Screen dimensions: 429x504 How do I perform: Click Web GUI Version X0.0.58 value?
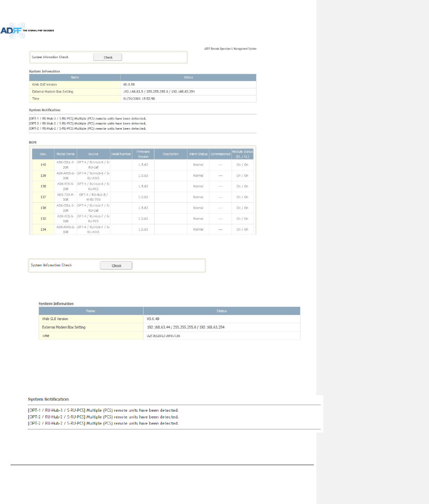coord(129,84)
